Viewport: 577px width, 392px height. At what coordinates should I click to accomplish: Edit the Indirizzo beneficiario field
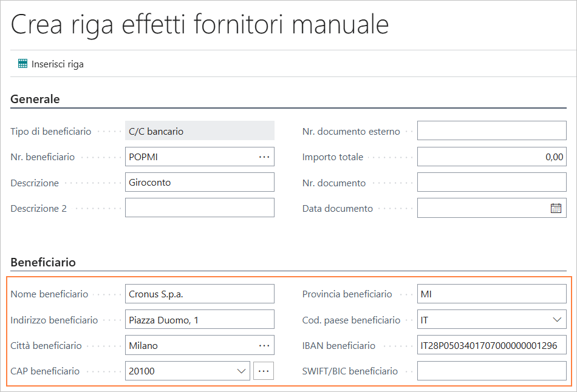tap(199, 320)
